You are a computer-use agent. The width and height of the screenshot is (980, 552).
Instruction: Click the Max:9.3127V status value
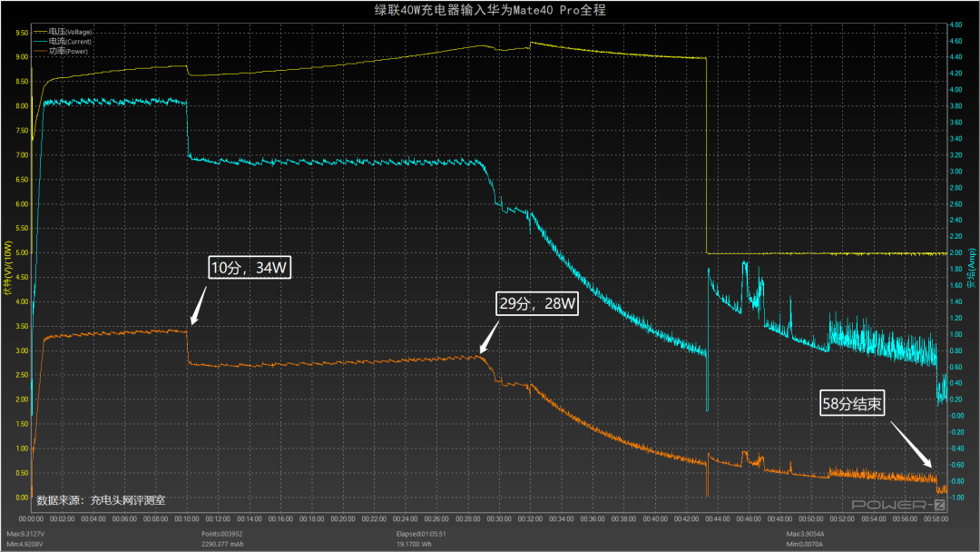point(25,534)
